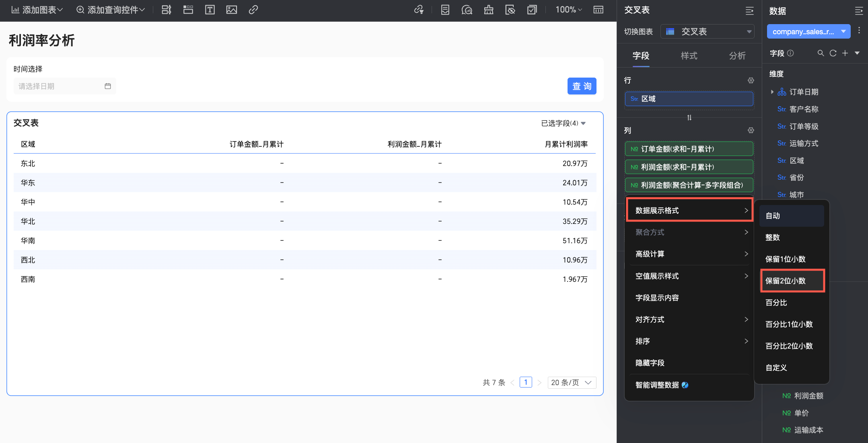This screenshot has width=868, height=443.
Task: Choose 隐藏字段 menu item
Action: pos(689,363)
